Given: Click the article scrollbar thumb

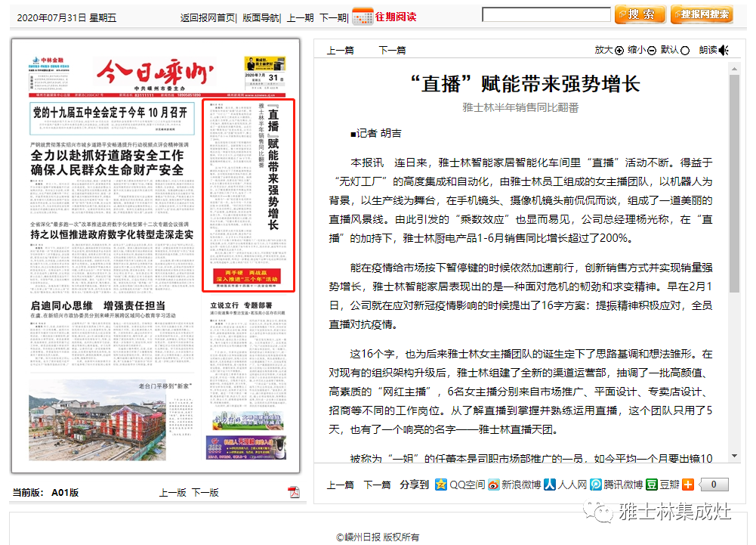Looking at the screenshot, I should pos(734,184).
